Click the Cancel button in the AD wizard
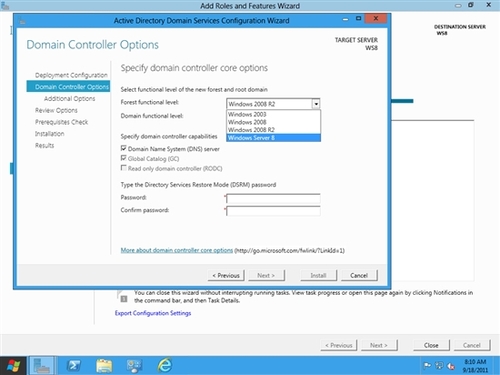Viewport: 500px width, 375px height. click(359, 275)
